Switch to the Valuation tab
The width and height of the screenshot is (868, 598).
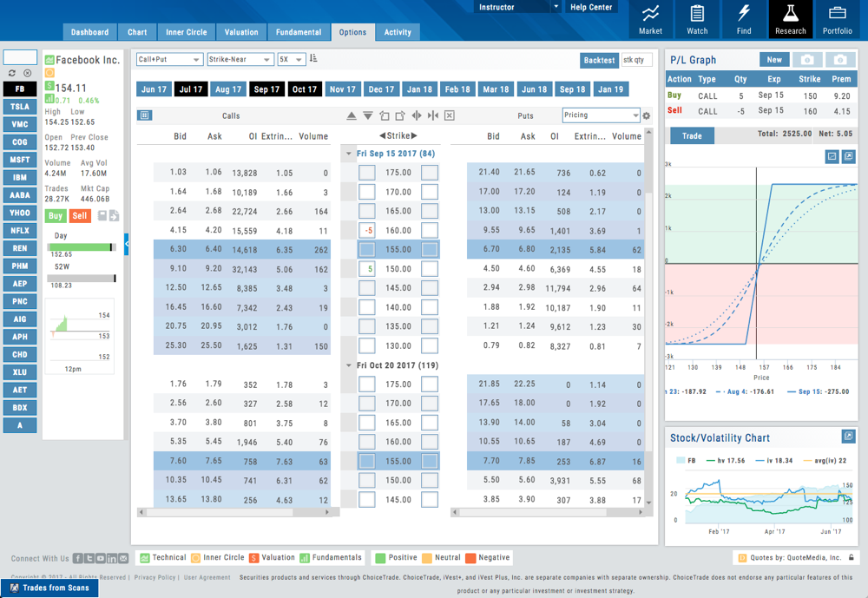point(241,32)
